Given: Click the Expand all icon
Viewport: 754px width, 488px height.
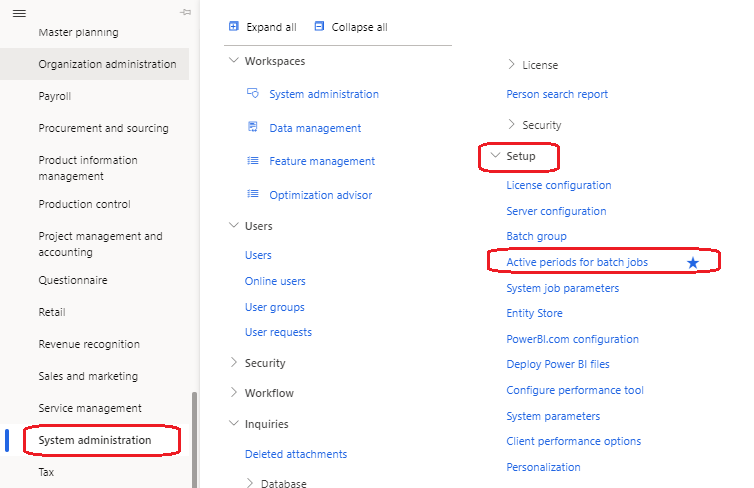Looking at the screenshot, I should [x=234, y=27].
